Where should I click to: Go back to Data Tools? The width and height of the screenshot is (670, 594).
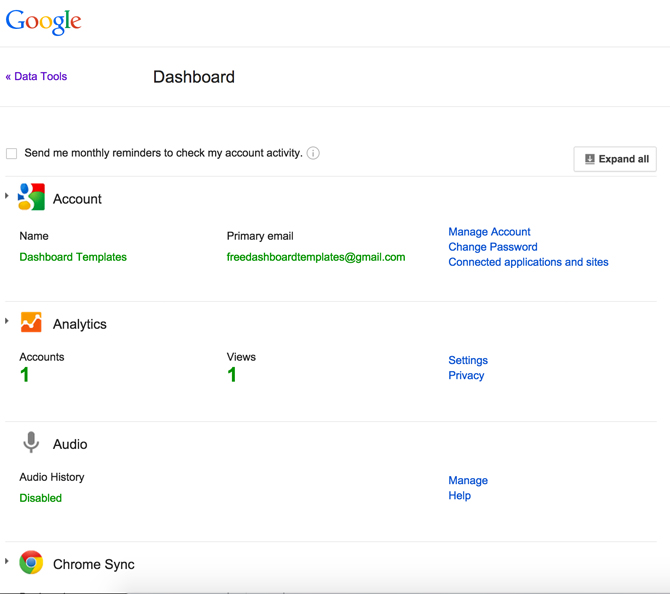(36, 76)
